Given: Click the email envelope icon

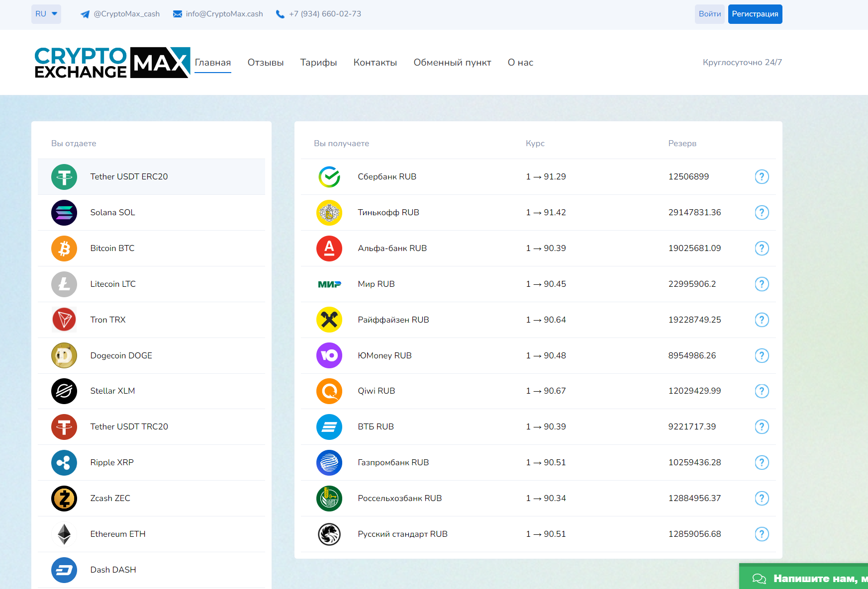Looking at the screenshot, I should (178, 14).
